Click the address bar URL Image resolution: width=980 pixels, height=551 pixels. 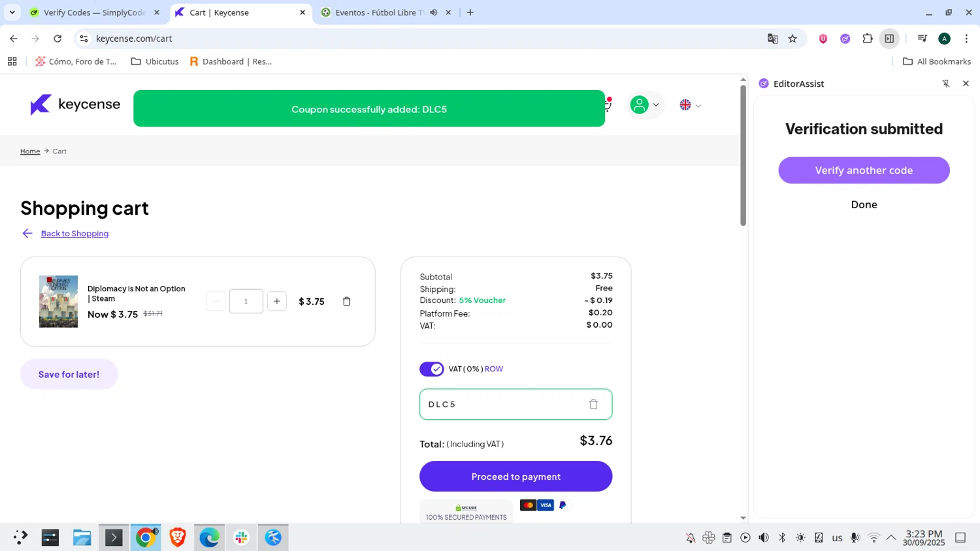pos(134,39)
